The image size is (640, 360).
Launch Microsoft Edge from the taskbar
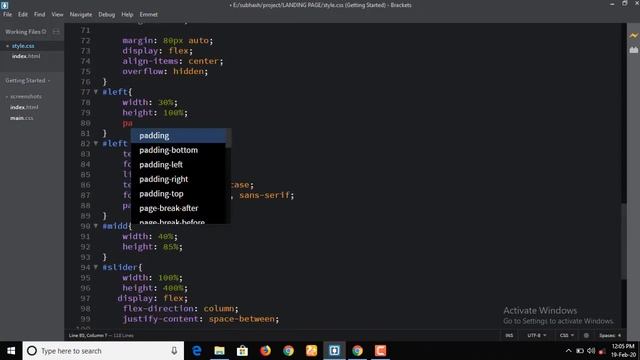(197, 351)
